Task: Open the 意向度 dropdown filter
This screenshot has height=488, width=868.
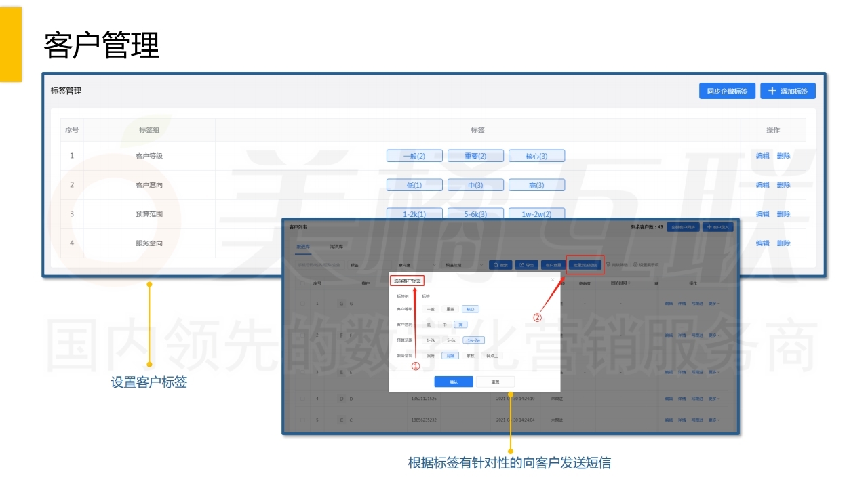Action: (x=416, y=265)
